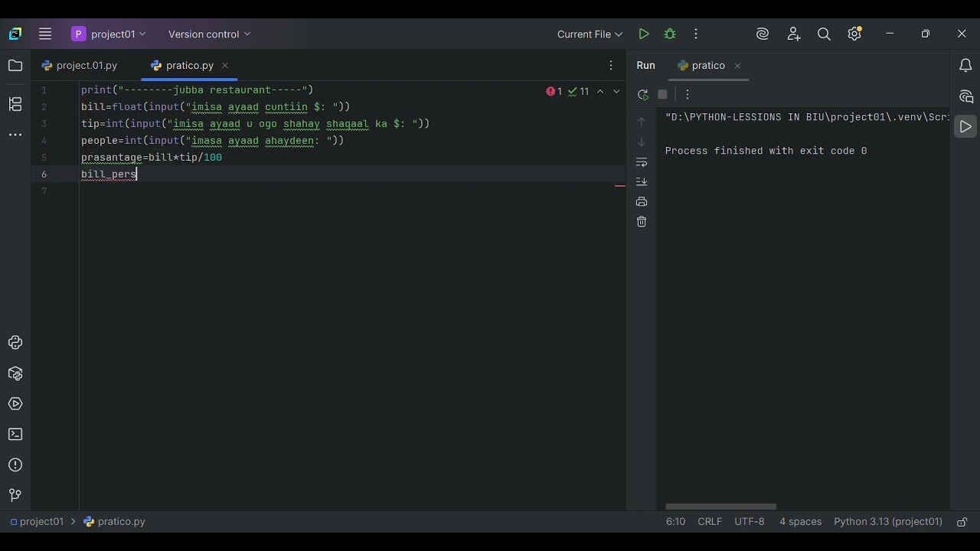Screen dimensions: 980x551
Task: Switch to project.01.py editor tab
Action: [x=80, y=66]
